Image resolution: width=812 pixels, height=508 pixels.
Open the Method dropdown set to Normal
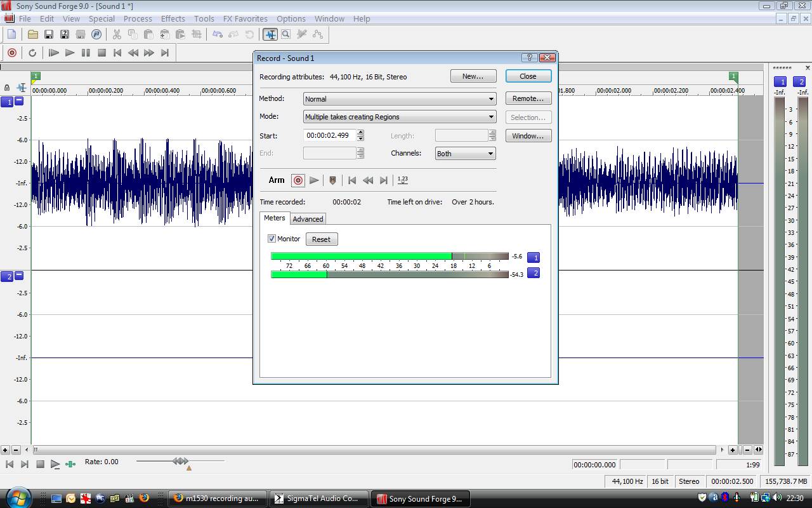click(400, 99)
